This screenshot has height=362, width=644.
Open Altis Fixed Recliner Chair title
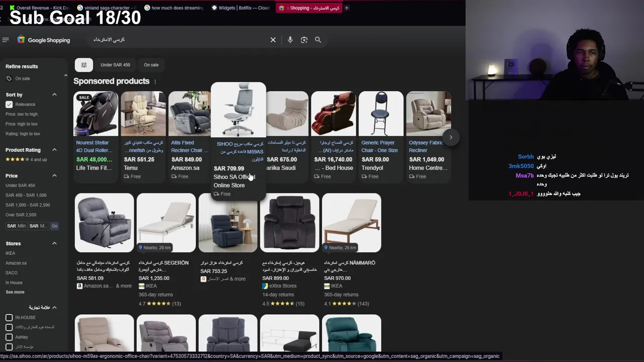point(189,146)
